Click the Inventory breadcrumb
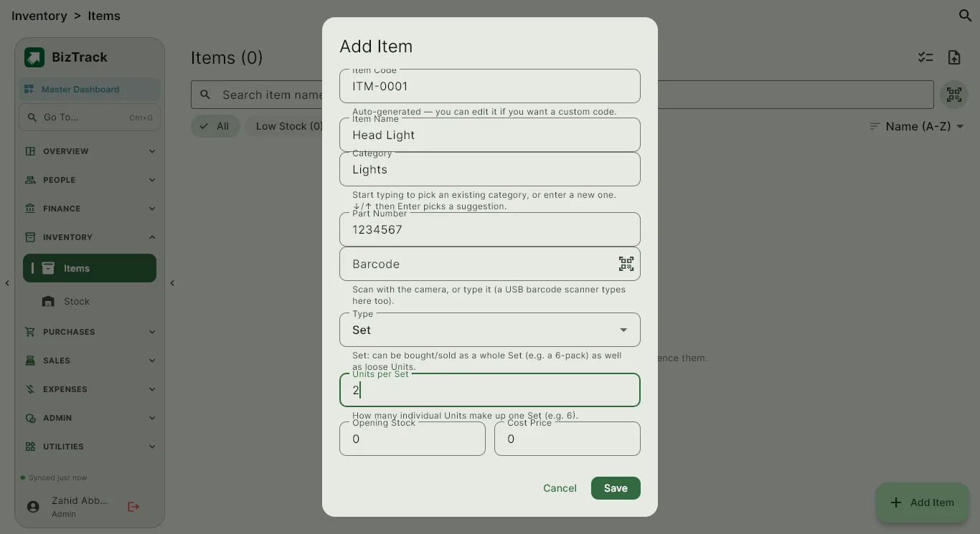 (39, 16)
